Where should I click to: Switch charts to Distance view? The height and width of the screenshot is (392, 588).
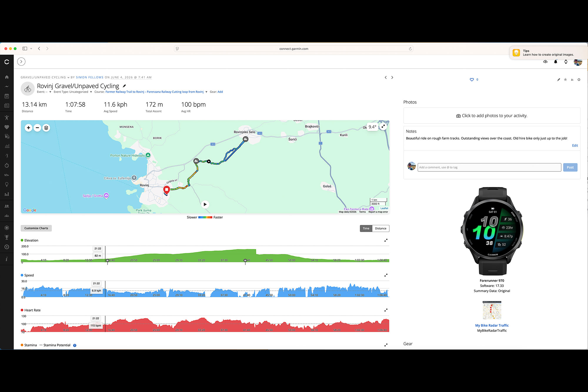coord(381,228)
